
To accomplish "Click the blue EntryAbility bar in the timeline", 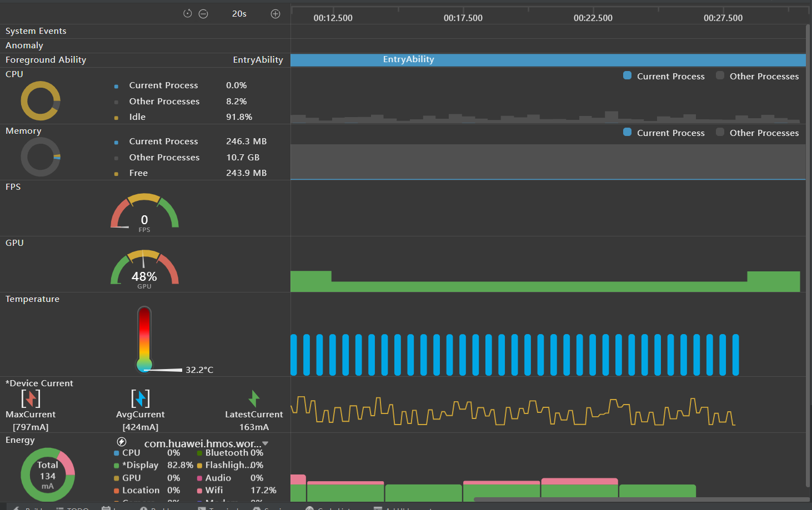I will click(x=548, y=60).
